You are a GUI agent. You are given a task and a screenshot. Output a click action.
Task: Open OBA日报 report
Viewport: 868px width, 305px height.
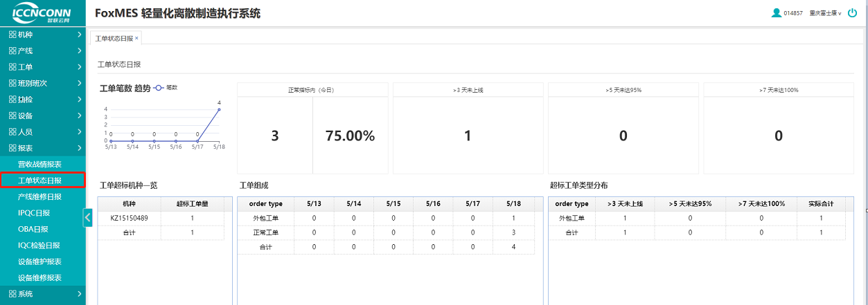(x=33, y=229)
